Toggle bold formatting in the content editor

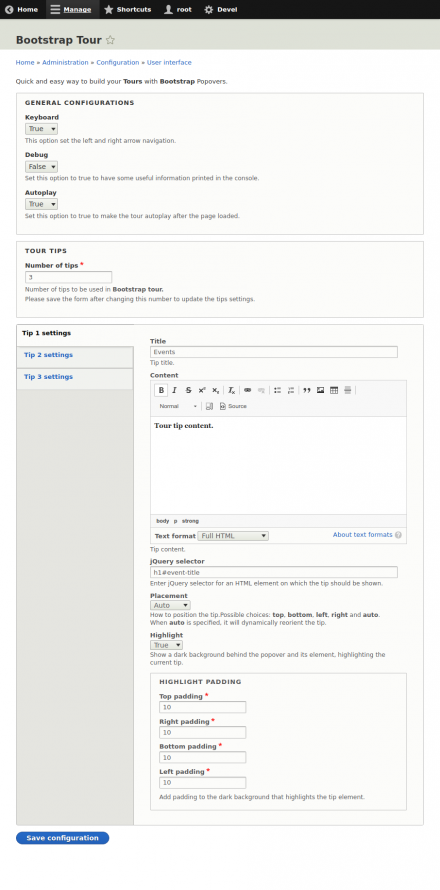(x=161, y=390)
